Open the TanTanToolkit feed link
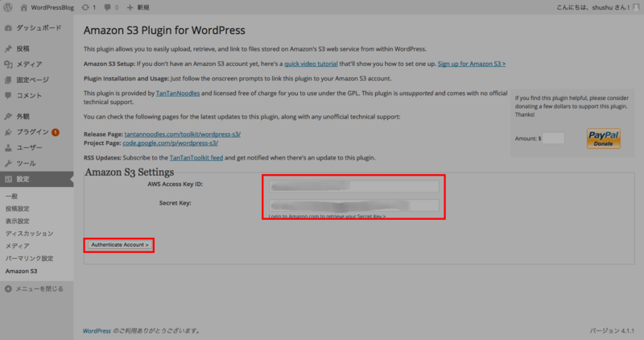The height and width of the screenshot is (340, 644). point(196,158)
